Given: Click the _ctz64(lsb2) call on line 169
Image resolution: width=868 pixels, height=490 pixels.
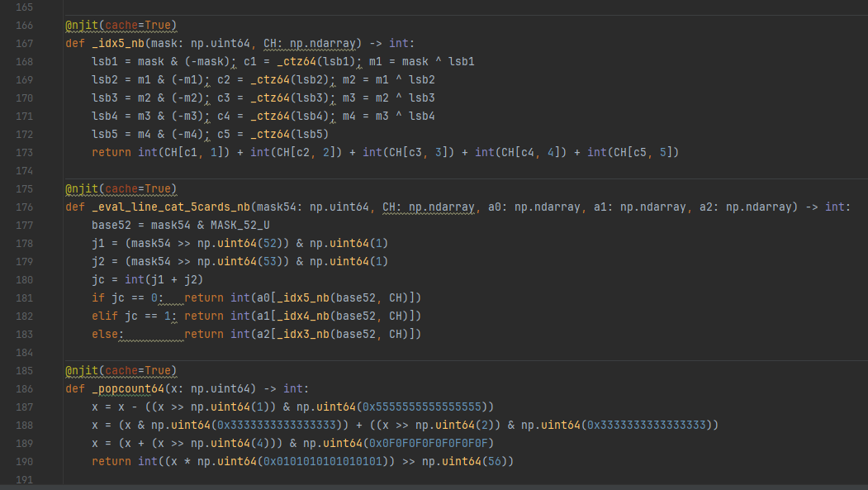Looking at the screenshot, I should click(x=290, y=79).
